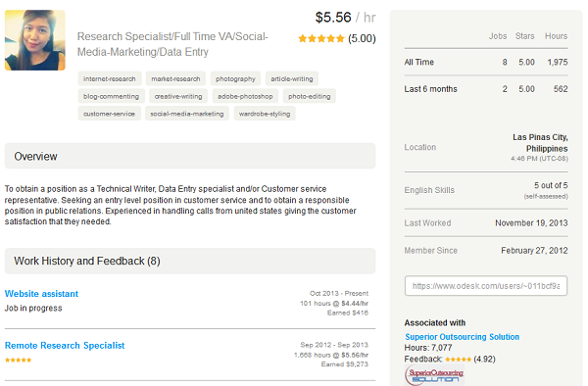Select the customer-service skill tag
This screenshot has width=588, height=386.
pyautogui.click(x=109, y=114)
